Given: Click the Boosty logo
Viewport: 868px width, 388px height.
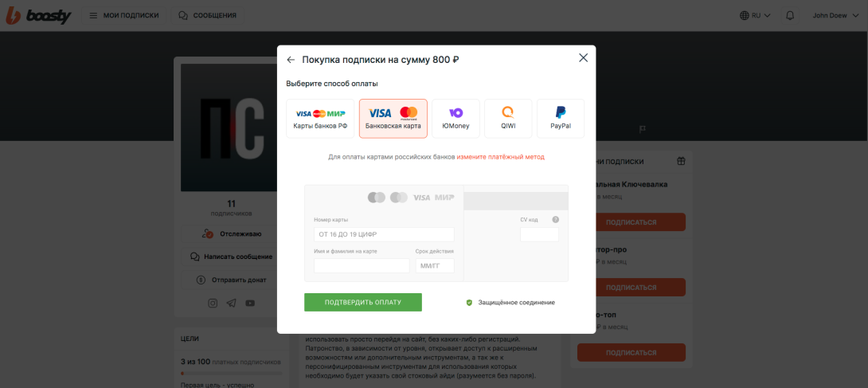Looking at the screenshot, I should (38, 15).
